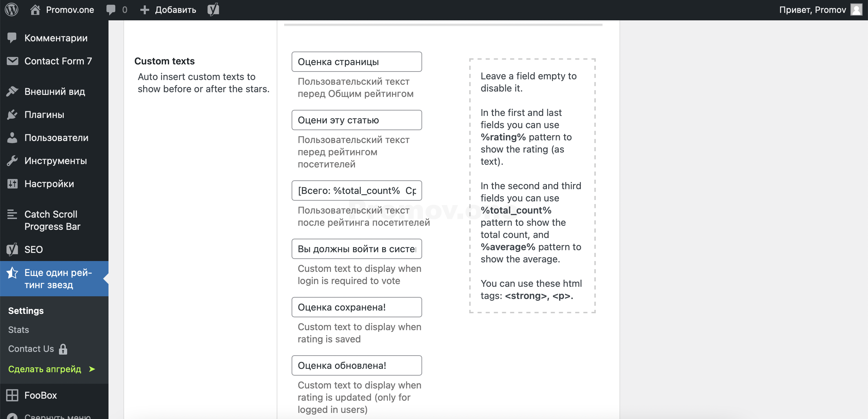Viewport: 868px width, 419px height.
Task: Edit the Оценка сохранена! text field
Action: 357,307
